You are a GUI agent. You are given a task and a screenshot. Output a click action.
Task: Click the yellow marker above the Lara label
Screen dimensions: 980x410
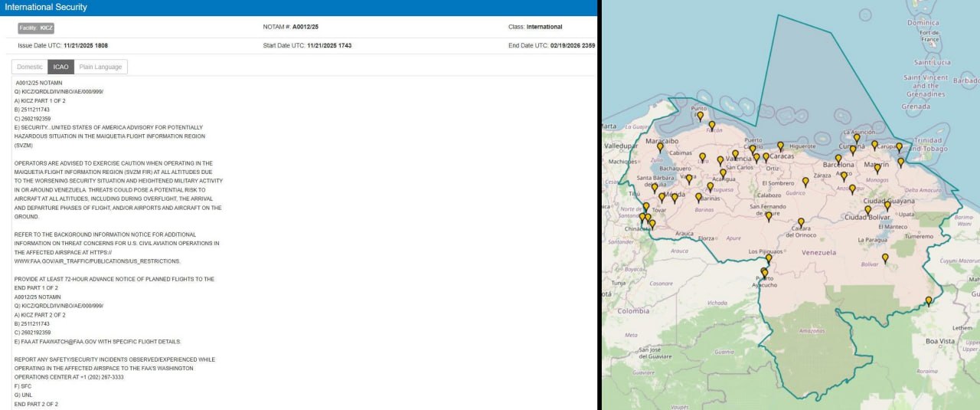(702, 156)
